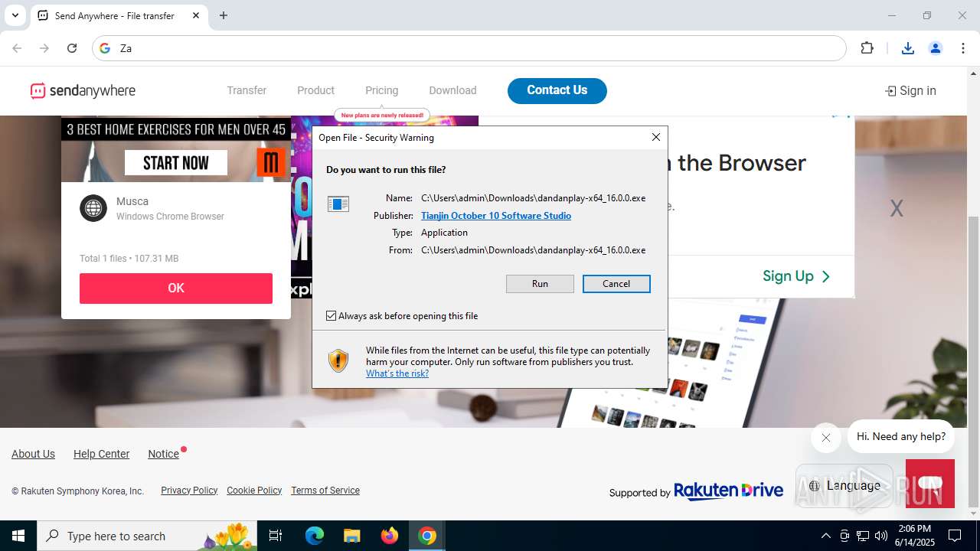Show Chrome downloads

click(x=908, y=48)
